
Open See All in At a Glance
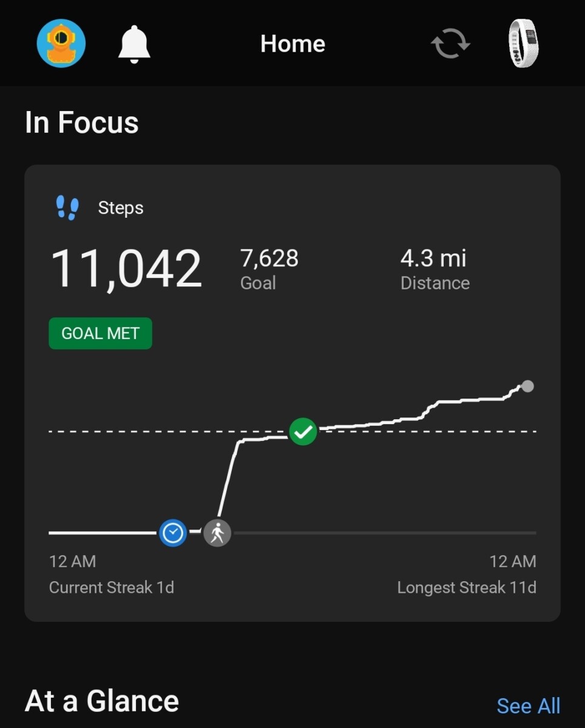coord(528,706)
